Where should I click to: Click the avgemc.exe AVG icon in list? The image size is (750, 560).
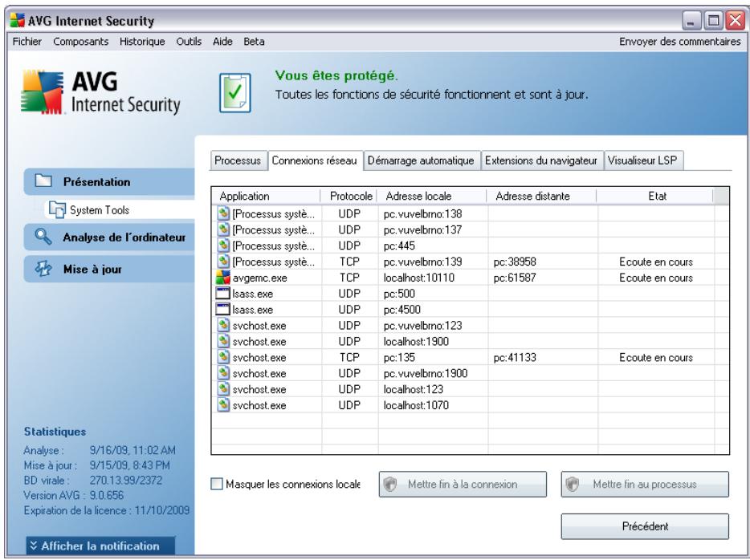point(223,277)
